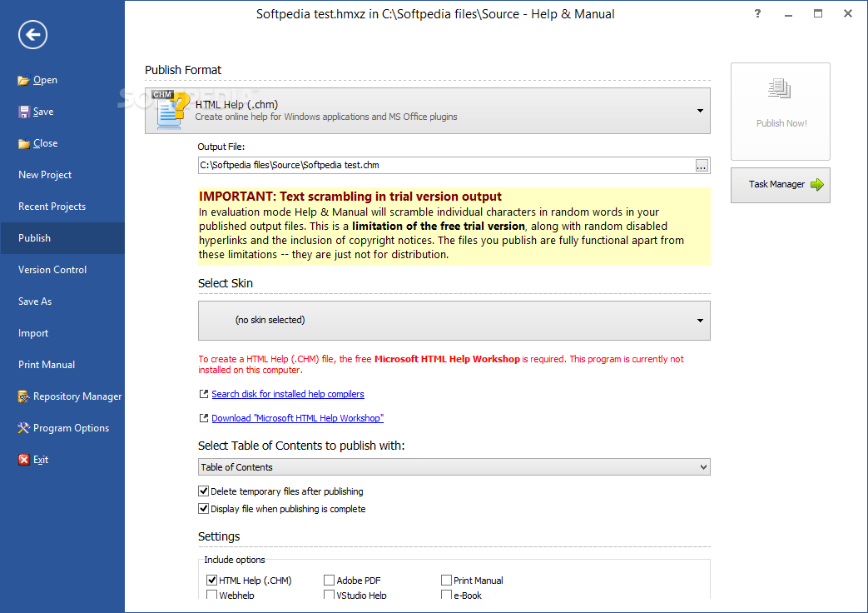The height and width of the screenshot is (613, 868).
Task: Open the New Project menu item
Action: click(x=62, y=175)
